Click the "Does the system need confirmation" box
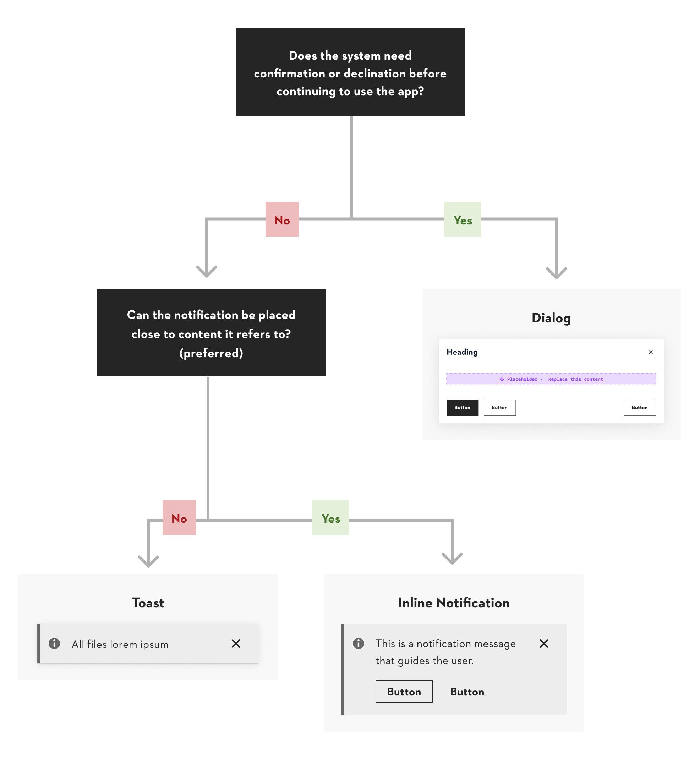Image resolution: width=700 pixels, height=760 pixels. pos(350,72)
